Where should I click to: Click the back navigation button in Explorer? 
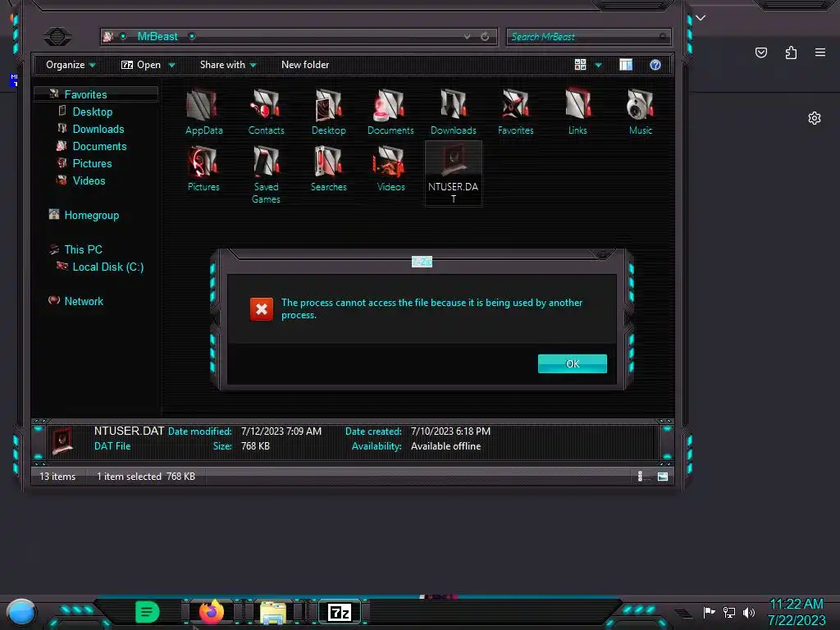[57, 36]
